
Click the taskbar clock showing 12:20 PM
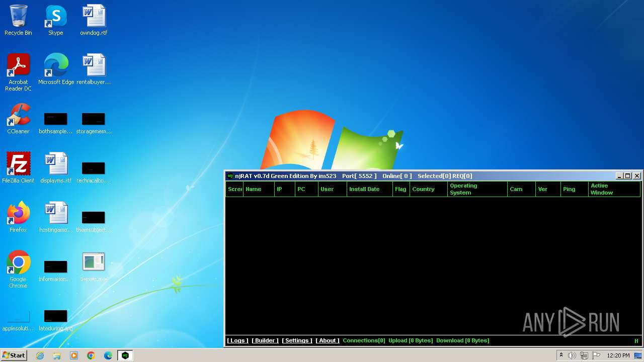pos(618,355)
